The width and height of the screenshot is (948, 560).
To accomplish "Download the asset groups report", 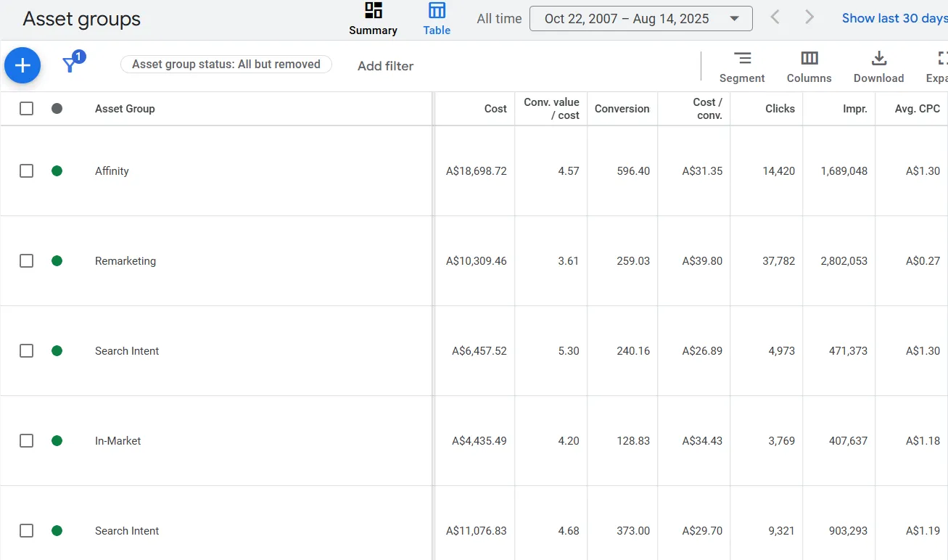I will point(878,65).
